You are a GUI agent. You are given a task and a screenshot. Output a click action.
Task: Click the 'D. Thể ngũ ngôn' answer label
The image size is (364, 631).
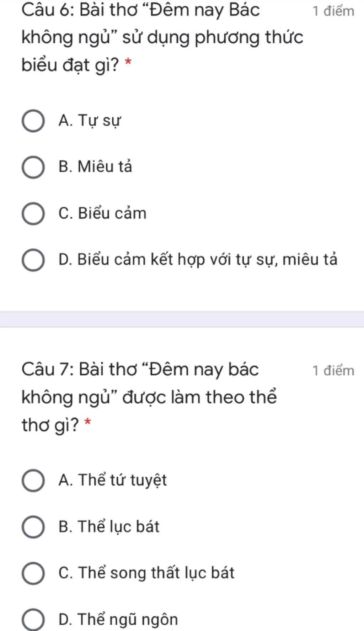118,619
